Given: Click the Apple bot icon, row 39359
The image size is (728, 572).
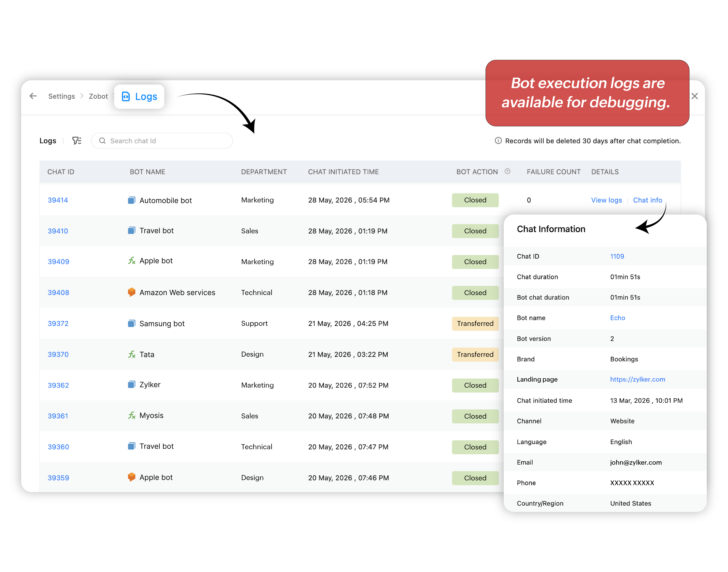Looking at the screenshot, I should tap(132, 477).
